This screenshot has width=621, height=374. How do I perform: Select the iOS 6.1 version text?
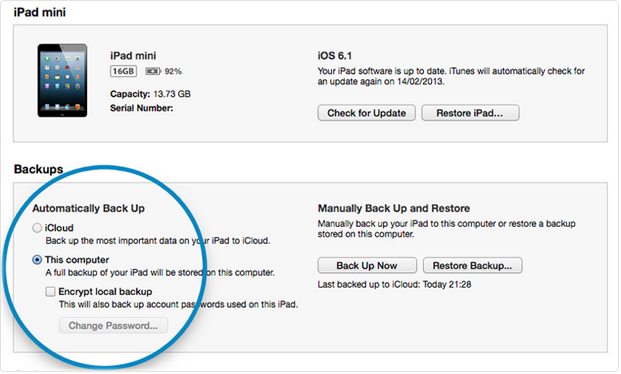335,56
